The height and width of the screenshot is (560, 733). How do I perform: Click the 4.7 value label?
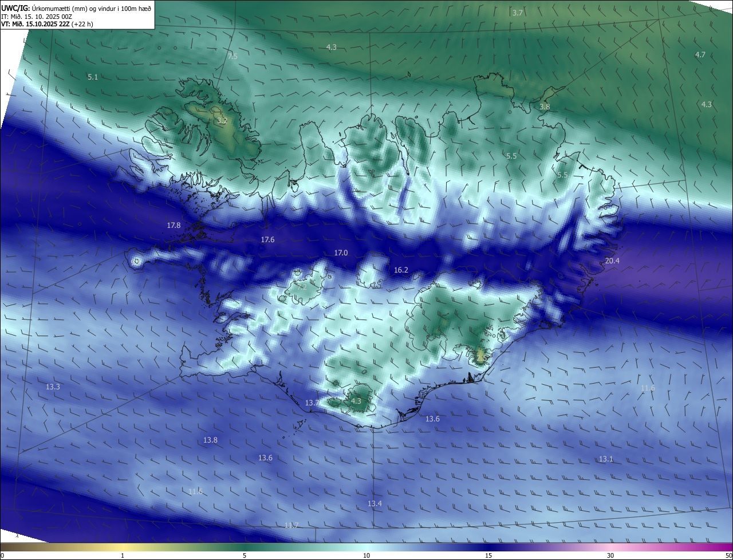(x=700, y=54)
